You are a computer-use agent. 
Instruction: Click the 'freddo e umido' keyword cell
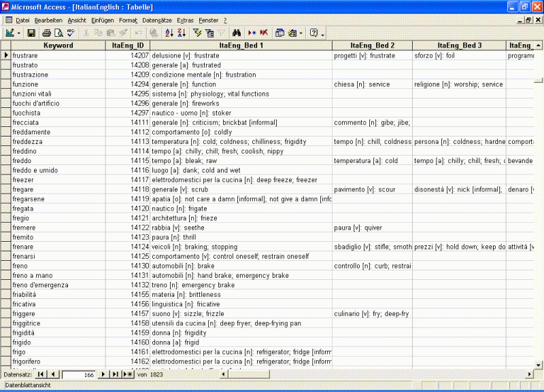(x=58, y=170)
